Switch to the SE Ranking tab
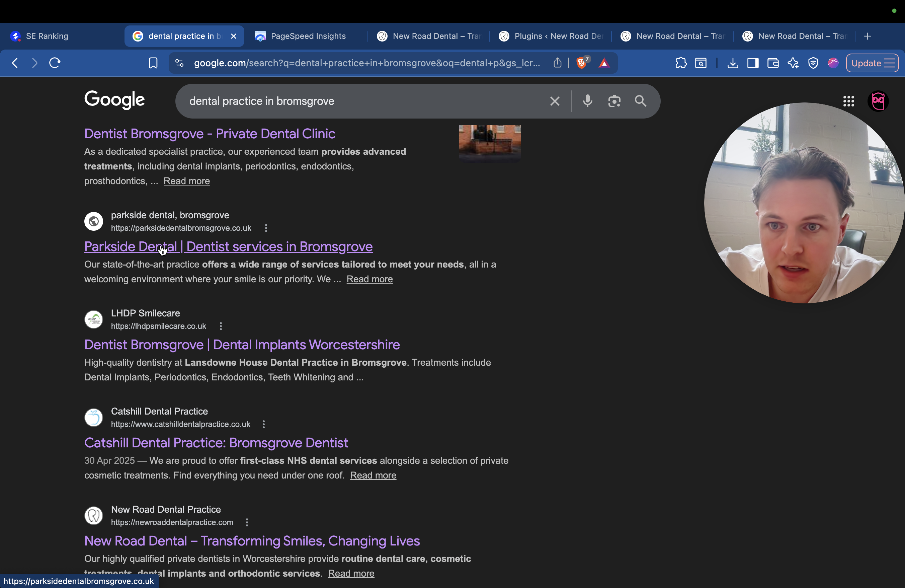 click(x=47, y=36)
